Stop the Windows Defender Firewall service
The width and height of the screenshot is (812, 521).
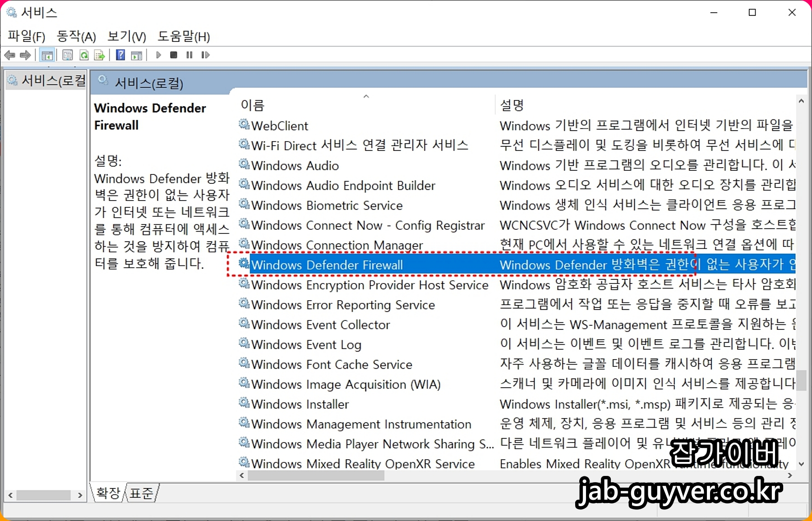tap(173, 55)
